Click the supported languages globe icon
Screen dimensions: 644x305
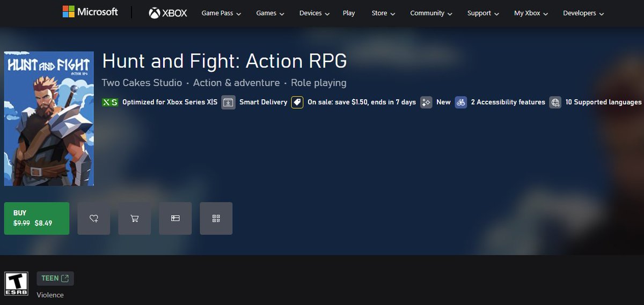555,102
